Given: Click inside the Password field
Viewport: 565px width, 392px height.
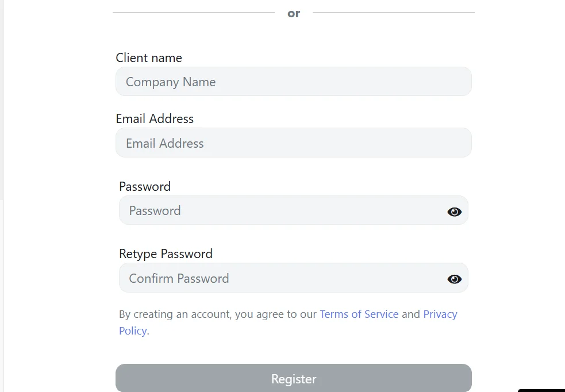Looking at the screenshot, I should 259,210.
